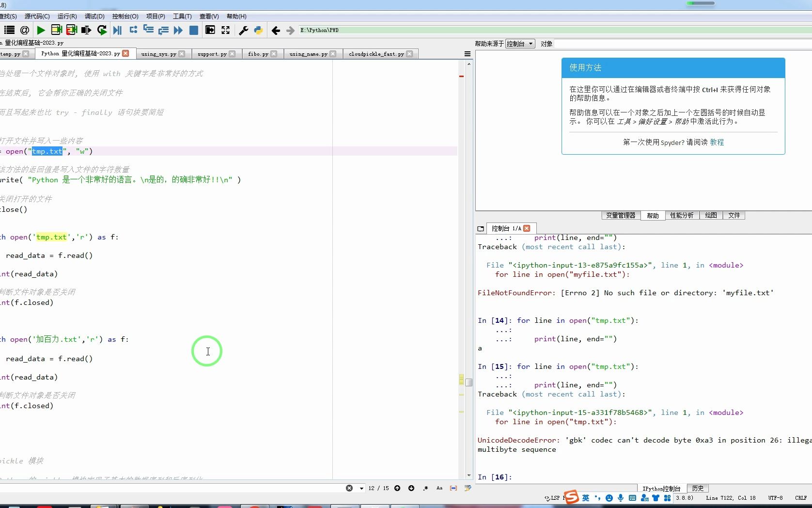
Task: Toggle whole words search option
Action: [x=453, y=488]
